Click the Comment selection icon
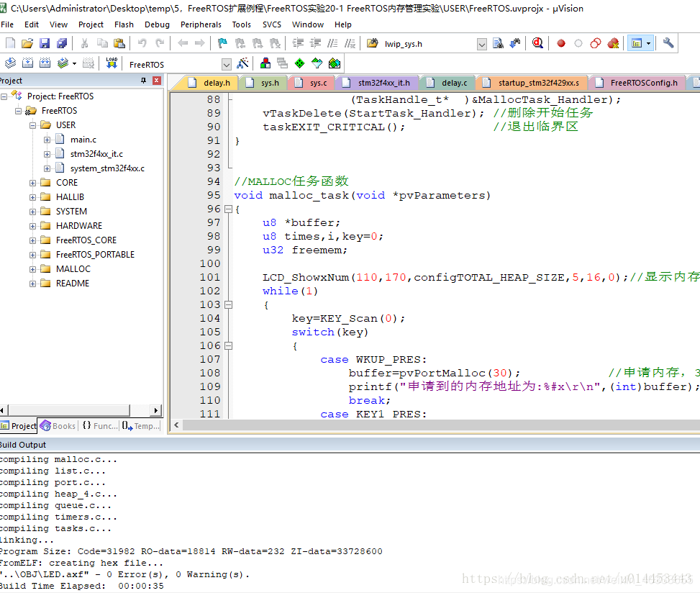The width and height of the screenshot is (700, 593). pos(332,43)
